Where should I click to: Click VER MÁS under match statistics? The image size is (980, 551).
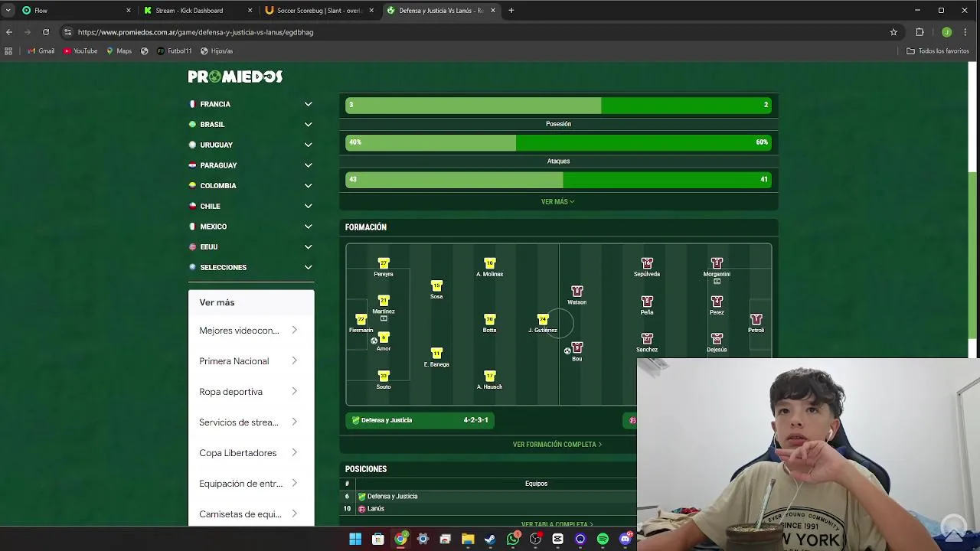point(557,202)
